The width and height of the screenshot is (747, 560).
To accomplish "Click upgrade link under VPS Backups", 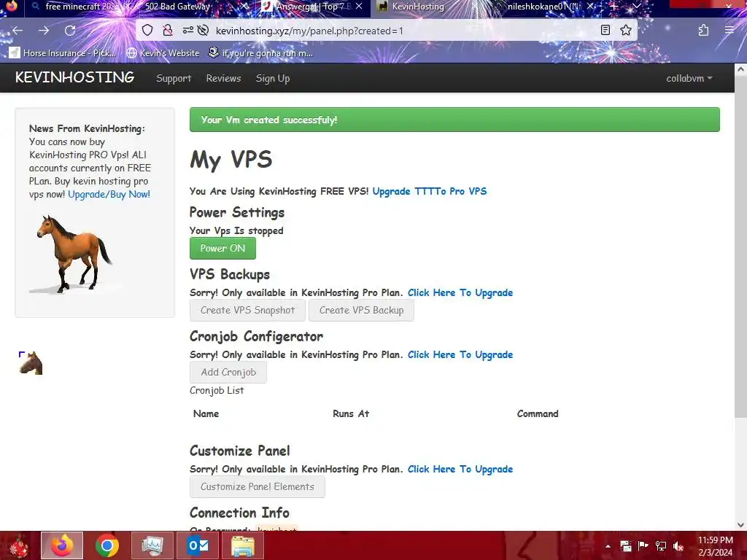I will 460,292.
